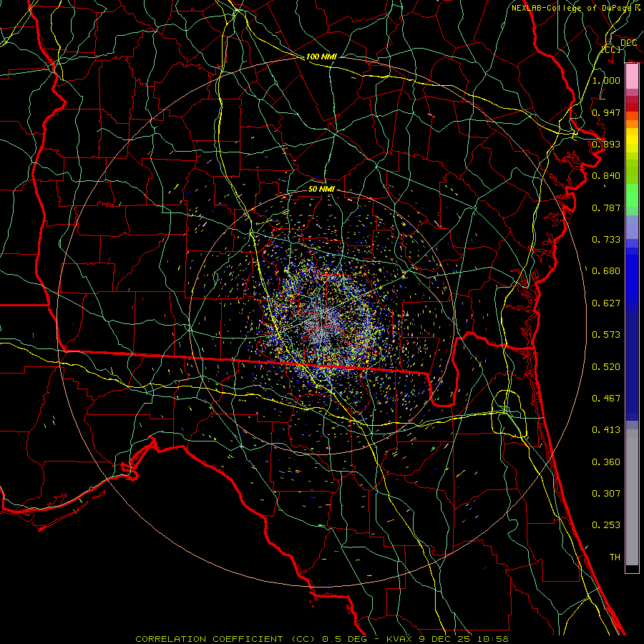The width and height of the screenshot is (644, 644).
Task: Pick the bright green color bar segment
Action: 632,195
